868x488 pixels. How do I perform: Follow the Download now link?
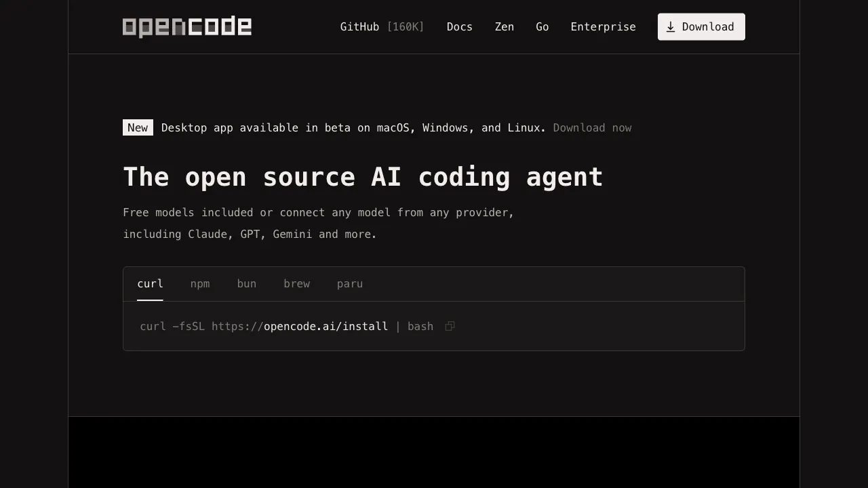592,128
